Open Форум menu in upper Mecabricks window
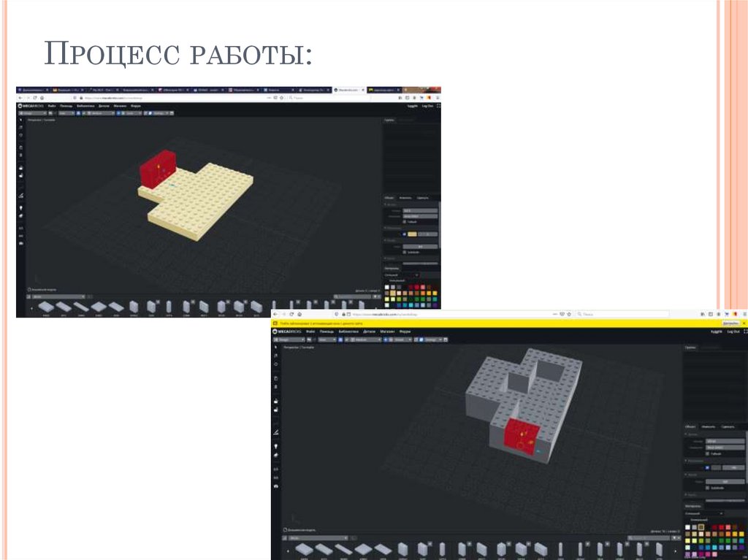Image resolution: width=748 pixels, height=560 pixels. click(135, 106)
